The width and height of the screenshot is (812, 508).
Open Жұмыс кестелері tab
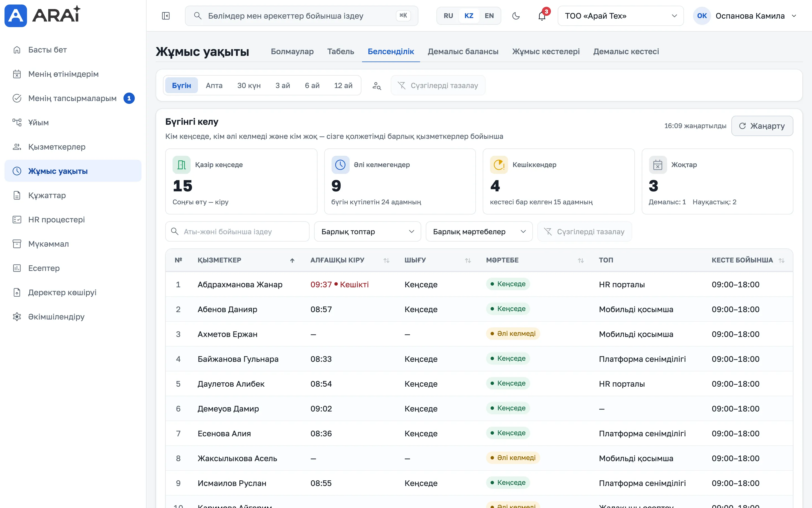[546, 52]
